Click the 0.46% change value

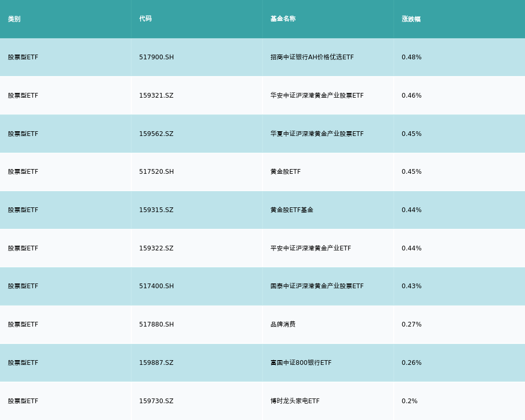[x=412, y=96]
